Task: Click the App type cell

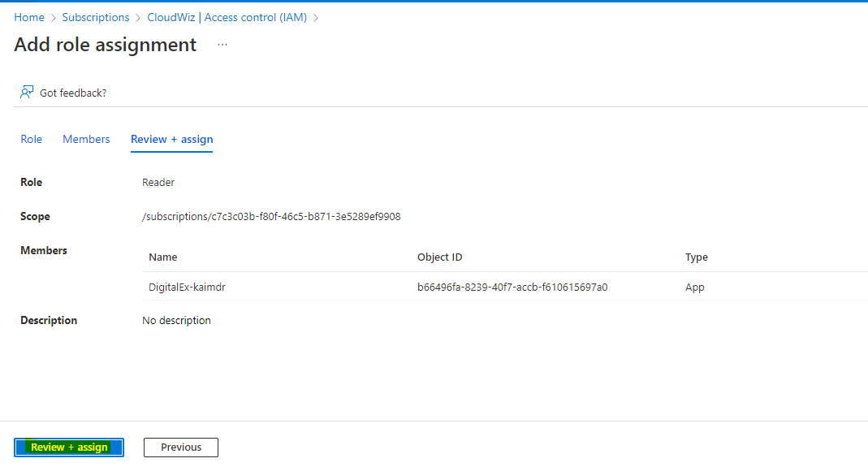Action: click(694, 287)
